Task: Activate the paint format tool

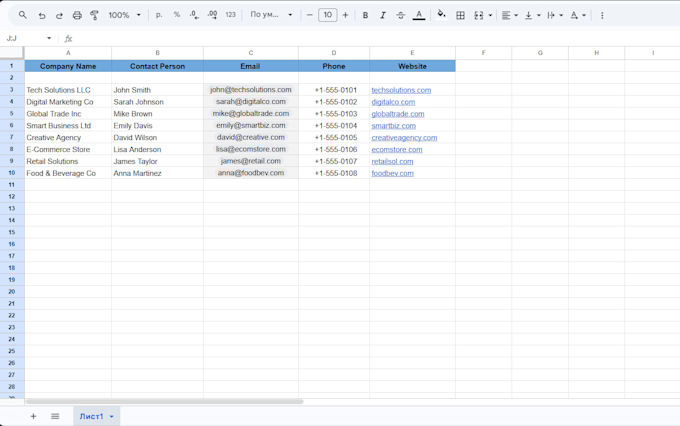Action: coord(94,15)
